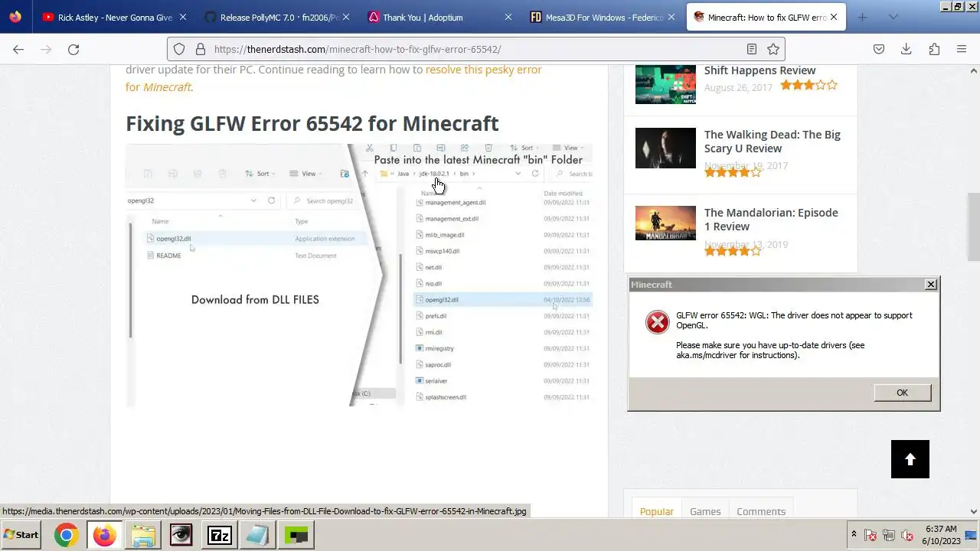This screenshot has height=551, width=980.
Task: Close the Thank You Adoptium tab
Action: coord(508,17)
